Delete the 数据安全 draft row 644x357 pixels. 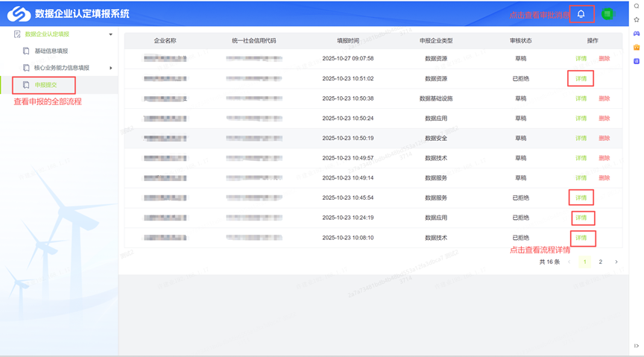tap(604, 138)
